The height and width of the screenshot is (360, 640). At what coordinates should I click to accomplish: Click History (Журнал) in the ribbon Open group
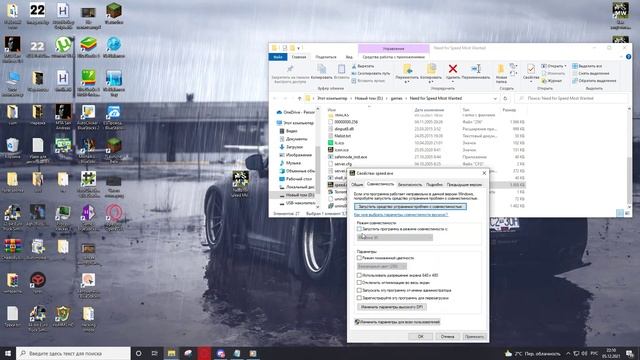click(x=551, y=81)
